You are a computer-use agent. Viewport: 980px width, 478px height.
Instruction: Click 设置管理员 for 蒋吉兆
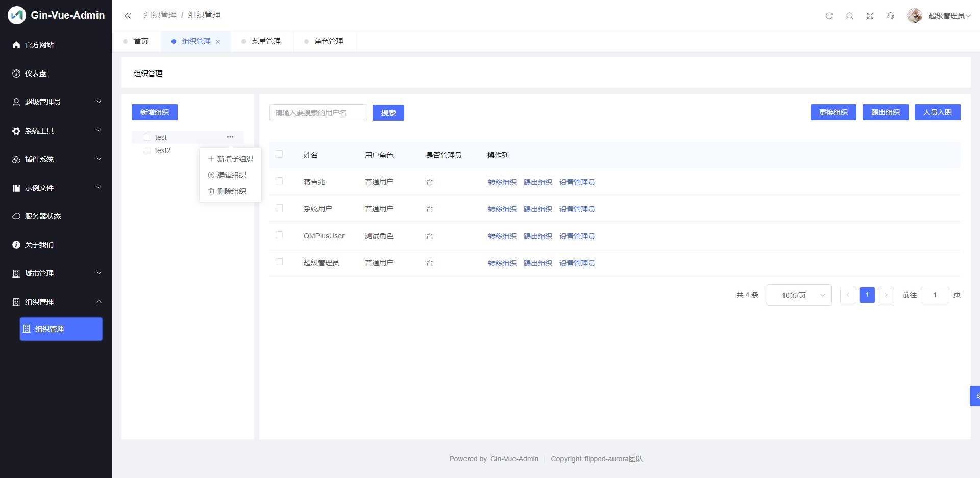click(577, 182)
